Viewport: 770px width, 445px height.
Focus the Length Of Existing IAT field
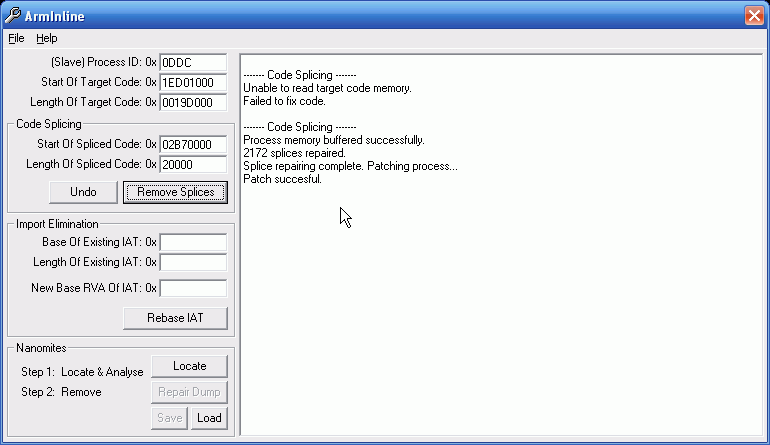tap(193, 262)
